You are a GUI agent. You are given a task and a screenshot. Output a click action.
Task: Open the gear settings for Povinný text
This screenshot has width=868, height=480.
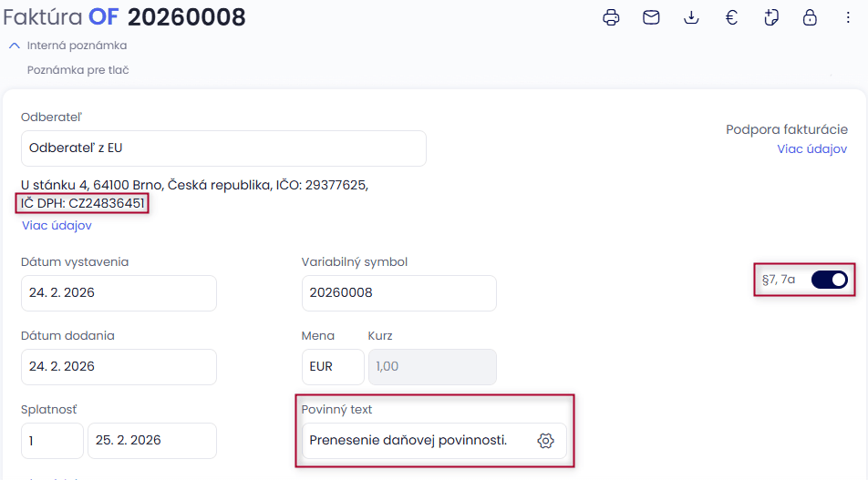coord(546,441)
